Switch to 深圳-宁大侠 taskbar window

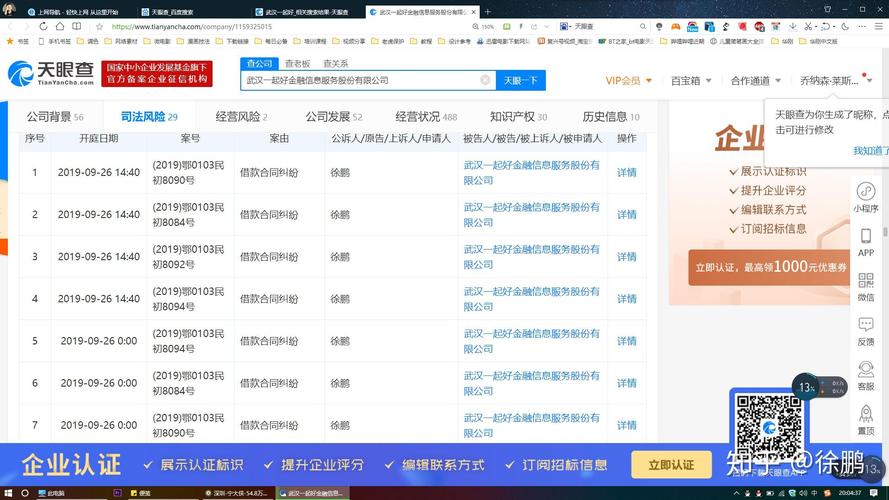point(236,493)
